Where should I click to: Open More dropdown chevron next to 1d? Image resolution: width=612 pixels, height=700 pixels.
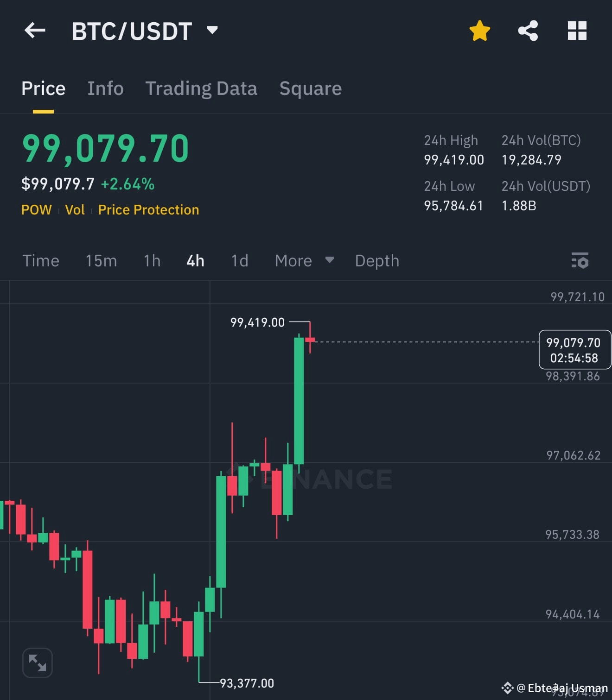coord(329,261)
